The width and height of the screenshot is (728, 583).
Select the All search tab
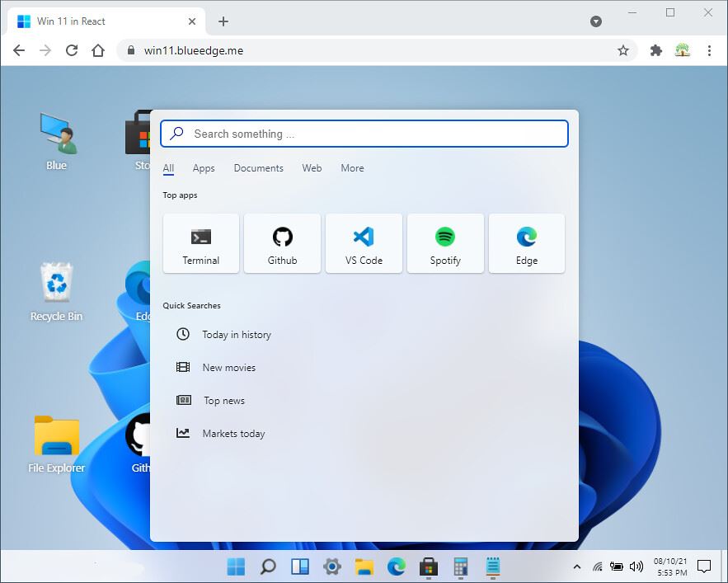click(168, 168)
